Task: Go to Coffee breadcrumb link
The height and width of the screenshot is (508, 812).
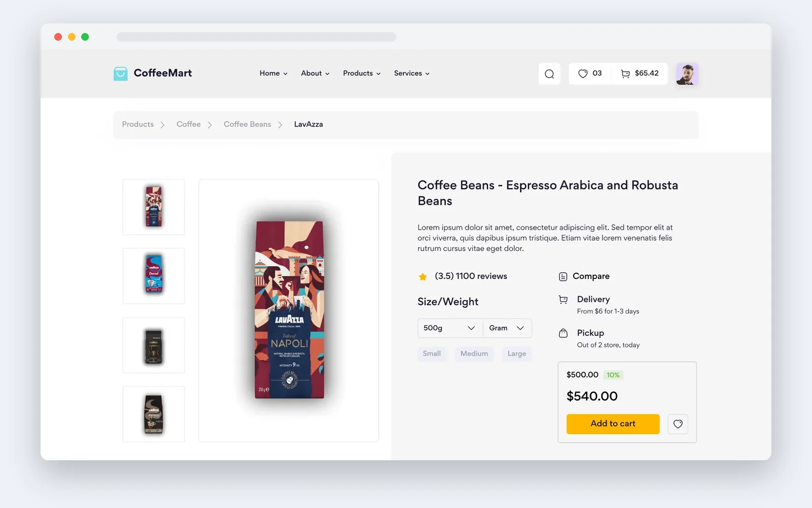Action: [x=188, y=124]
